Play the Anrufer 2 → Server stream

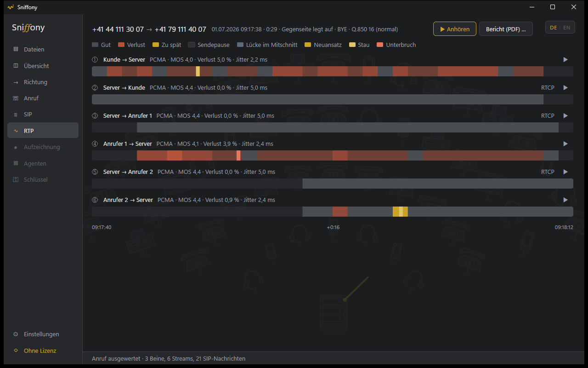565,200
